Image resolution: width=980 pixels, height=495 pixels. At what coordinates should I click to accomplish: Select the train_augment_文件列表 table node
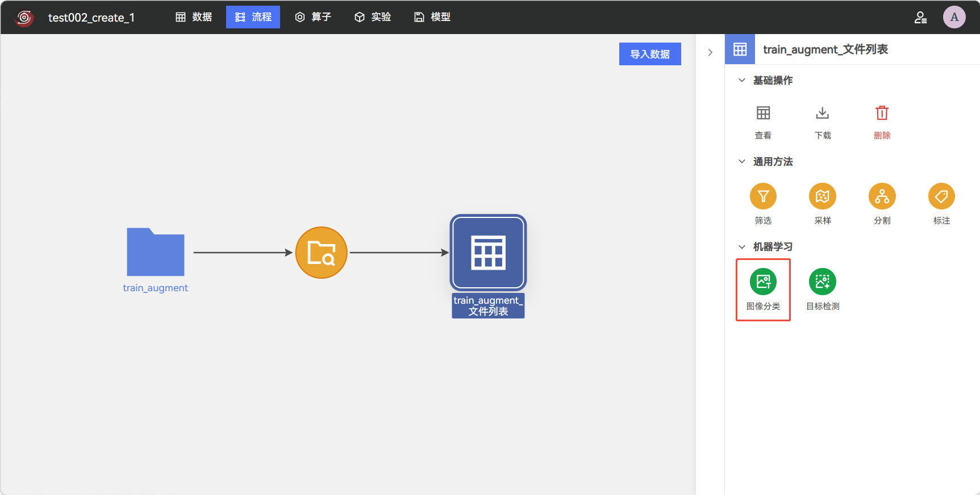[488, 253]
